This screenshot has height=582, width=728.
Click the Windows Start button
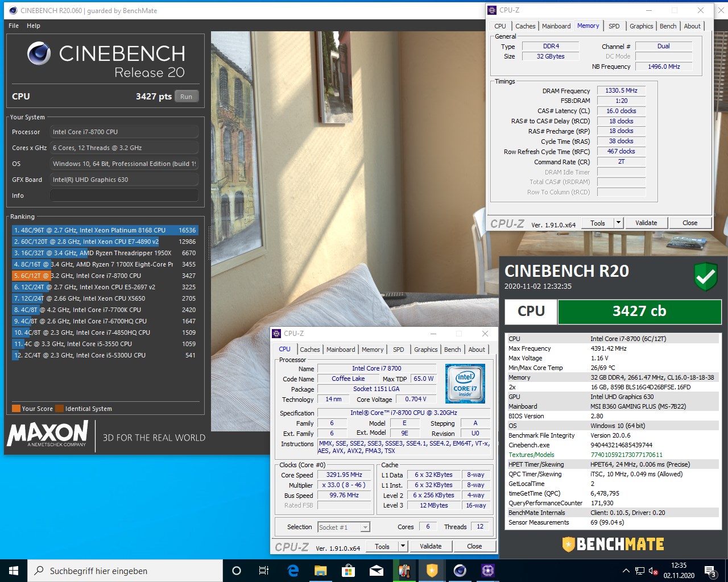tap(14, 571)
